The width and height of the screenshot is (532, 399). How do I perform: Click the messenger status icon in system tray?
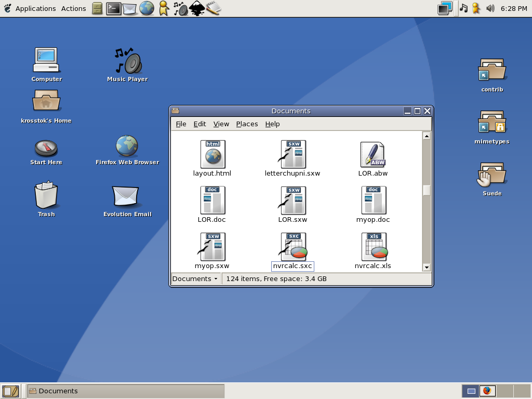pos(476,8)
